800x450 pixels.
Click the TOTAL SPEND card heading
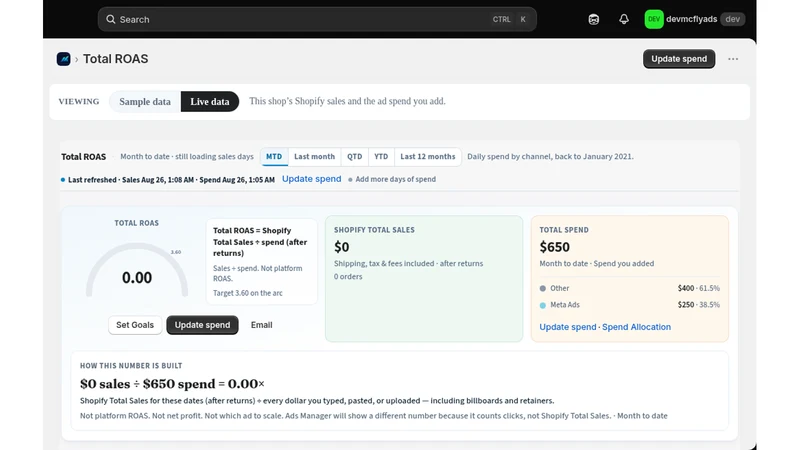[564, 230]
